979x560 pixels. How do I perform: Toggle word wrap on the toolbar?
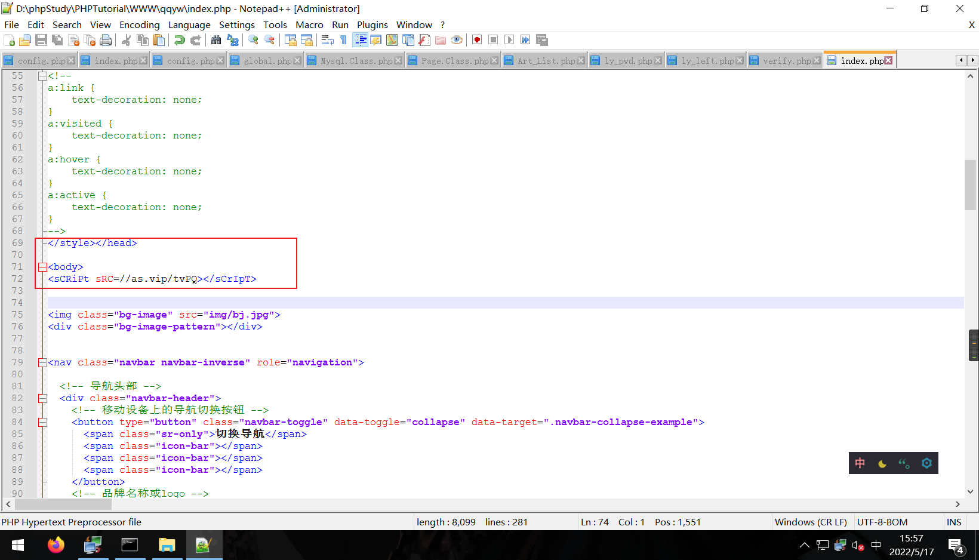click(327, 39)
